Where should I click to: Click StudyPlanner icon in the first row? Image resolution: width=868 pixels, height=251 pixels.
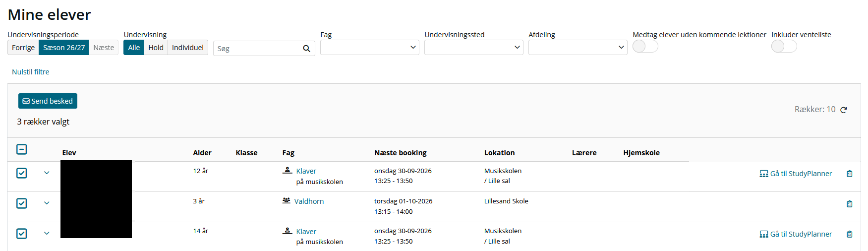[763, 174]
